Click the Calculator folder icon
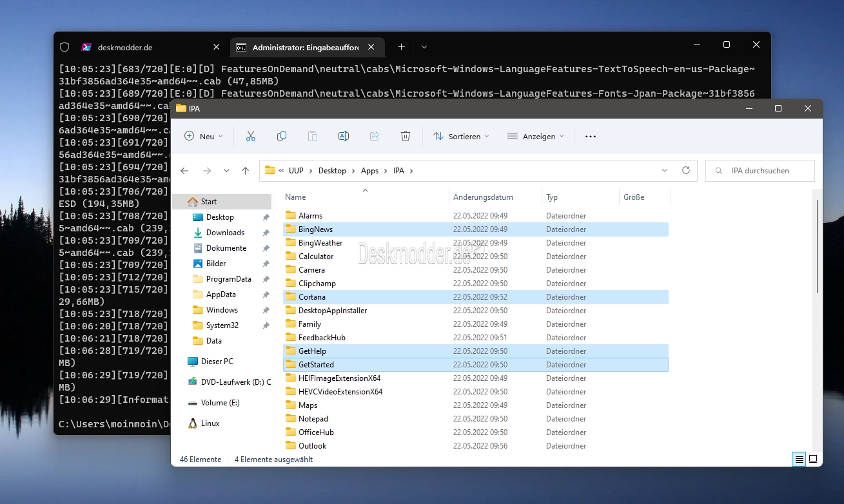Viewport: 844px width, 504px height. pyautogui.click(x=290, y=256)
